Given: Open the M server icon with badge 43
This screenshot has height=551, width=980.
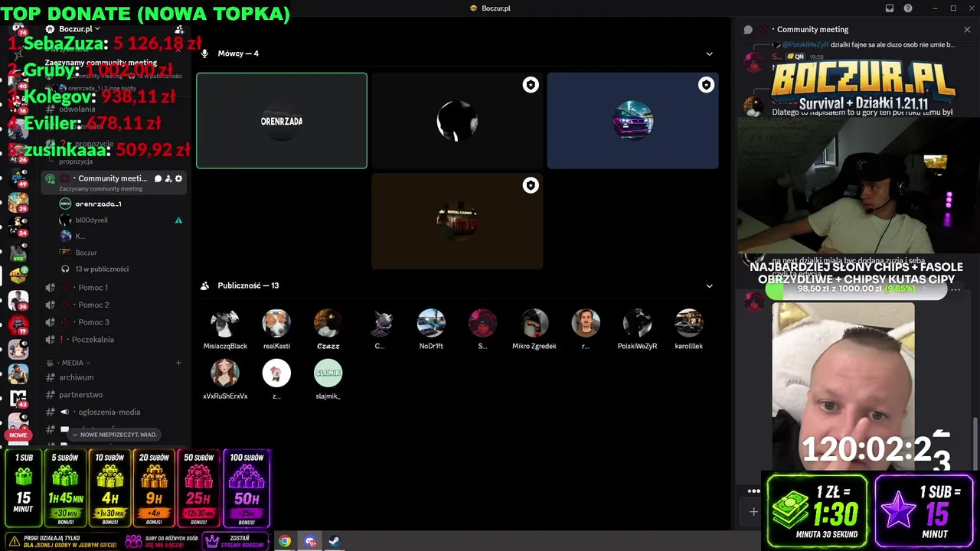Looking at the screenshot, I should (18, 398).
